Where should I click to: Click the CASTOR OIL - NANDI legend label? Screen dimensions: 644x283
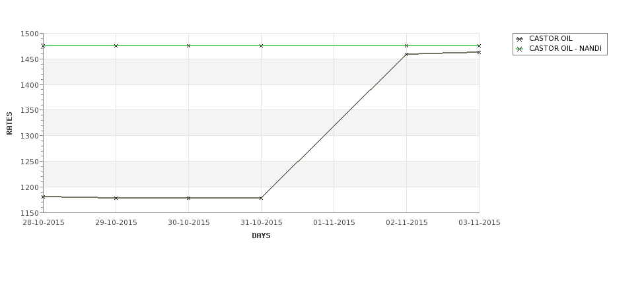565,48
